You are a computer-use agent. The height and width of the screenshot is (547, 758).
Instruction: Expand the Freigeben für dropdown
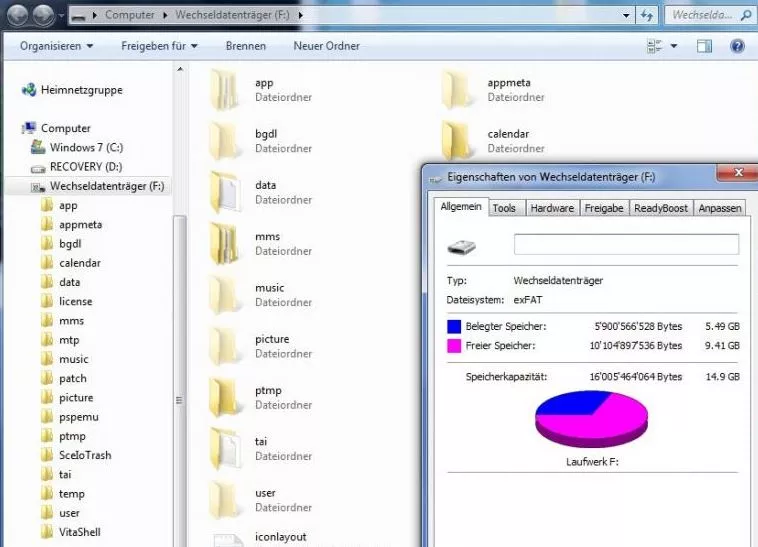pyautogui.click(x=159, y=46)
